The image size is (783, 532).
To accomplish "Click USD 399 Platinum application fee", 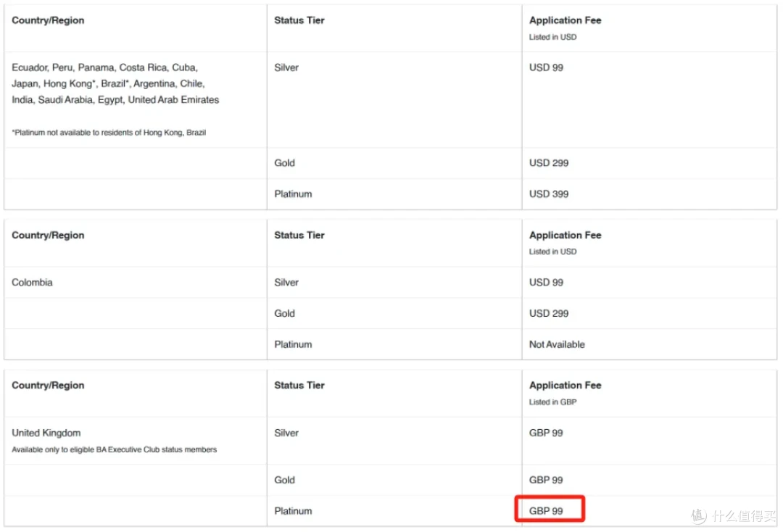I will [548, 194].
